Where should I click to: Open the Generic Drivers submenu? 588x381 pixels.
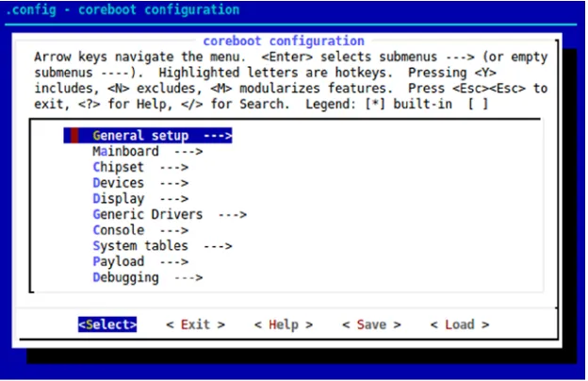click(x=170, y=215)
